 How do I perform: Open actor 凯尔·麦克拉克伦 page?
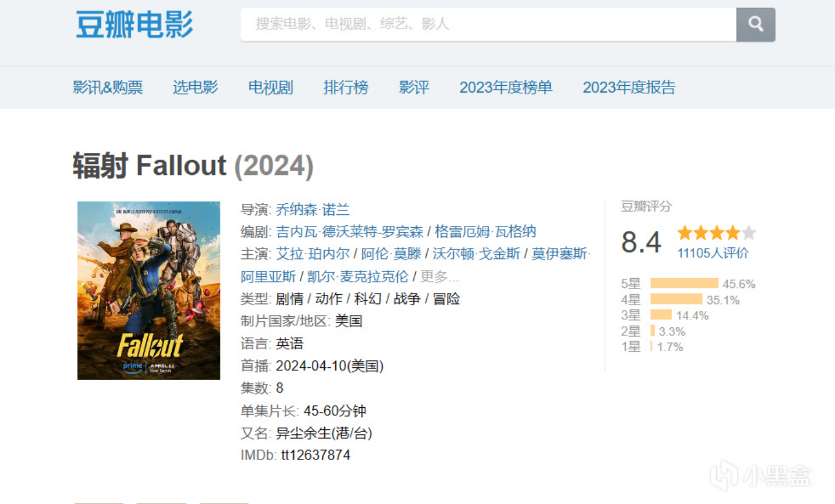(358, 276)
